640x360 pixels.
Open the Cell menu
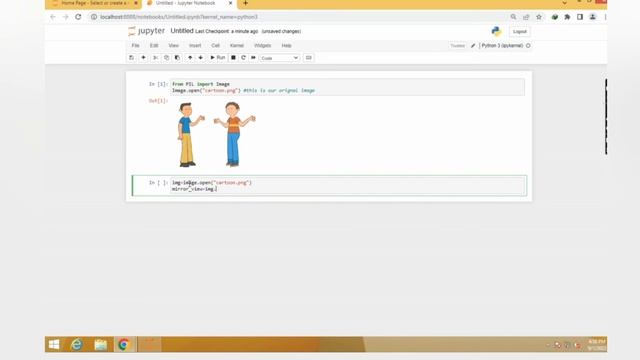click(x=216, y=46)
